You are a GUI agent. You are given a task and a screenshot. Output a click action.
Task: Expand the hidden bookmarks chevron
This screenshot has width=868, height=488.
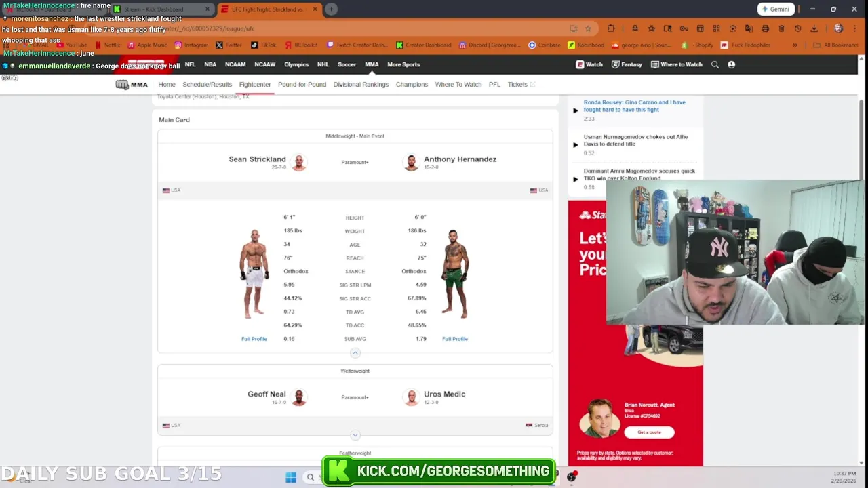(795, 45)
